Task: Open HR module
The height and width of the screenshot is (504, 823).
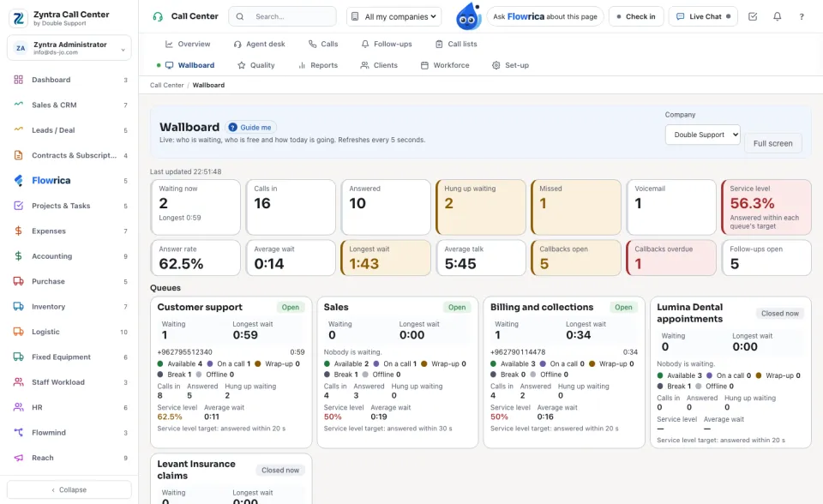Action: [69, 407]
